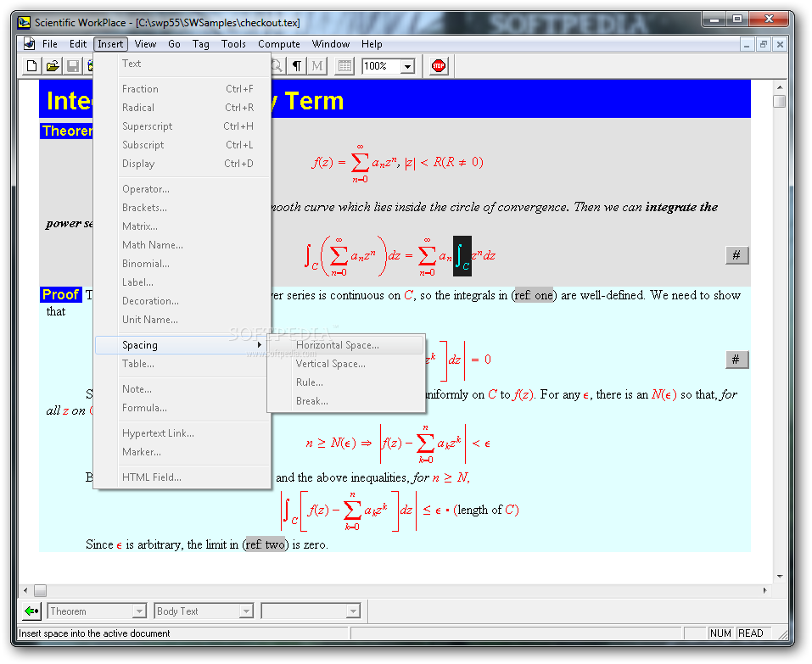812x664 pixels.
Task: Select Math Name... in the Insert menu
Action: pos(182,245)
